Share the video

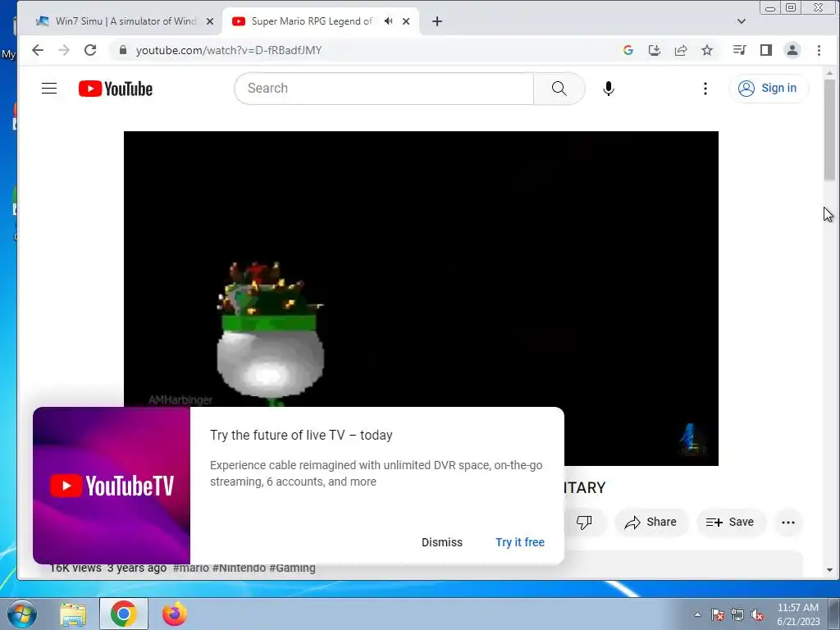point(651,523)
